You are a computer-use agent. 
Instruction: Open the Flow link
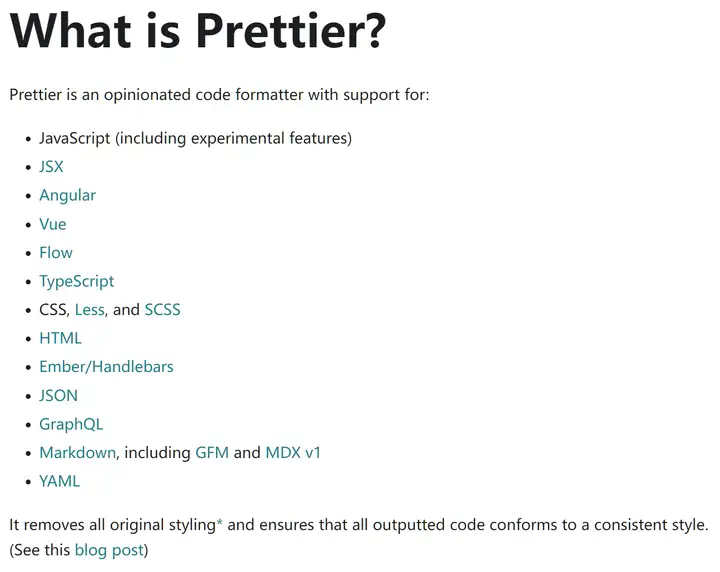click(56, 253)
